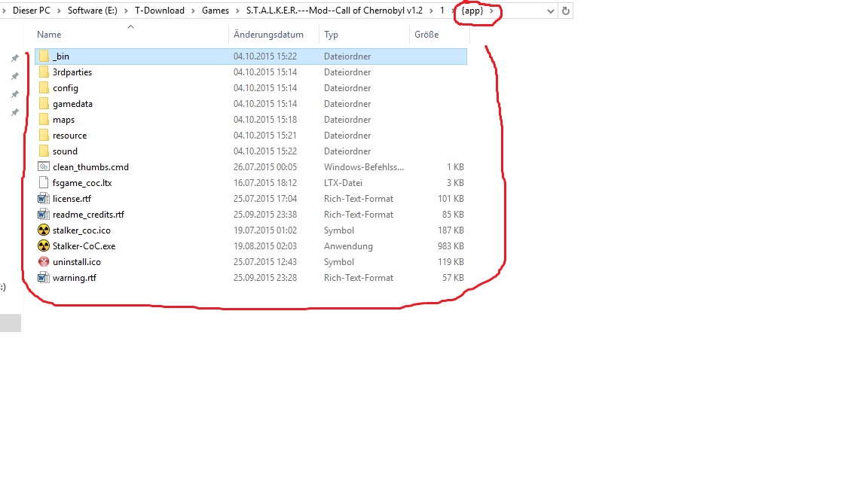Select the warning.rtf document icon
Screen dimensions: 868x488
pyautogui.click(x=44, y=278)
